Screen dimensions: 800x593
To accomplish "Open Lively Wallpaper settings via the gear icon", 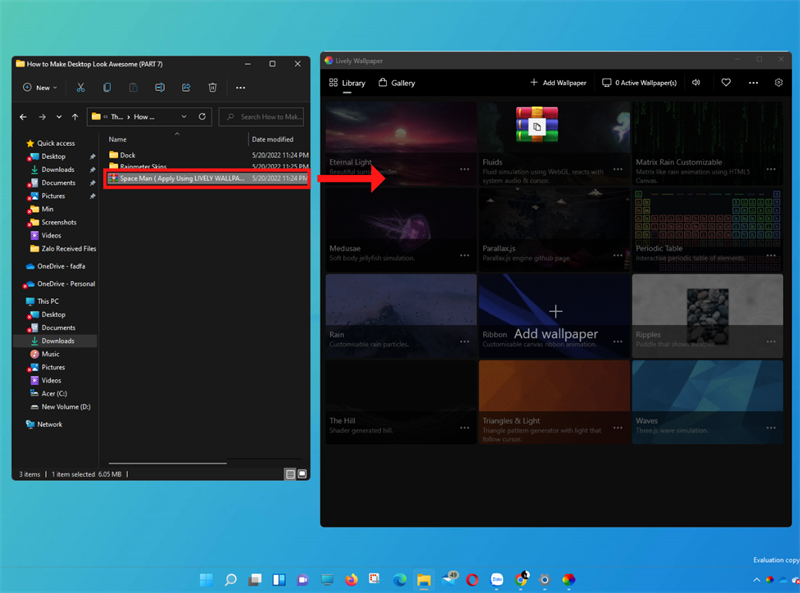I will (778, 82).
